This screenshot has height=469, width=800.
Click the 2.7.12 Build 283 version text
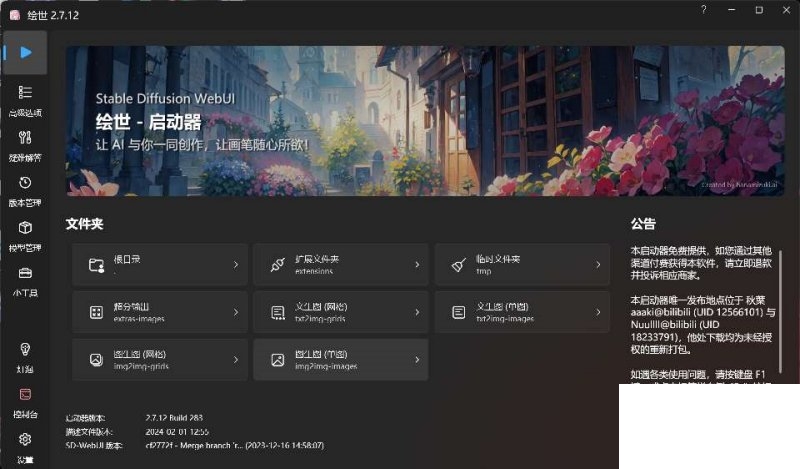point(174,417)
